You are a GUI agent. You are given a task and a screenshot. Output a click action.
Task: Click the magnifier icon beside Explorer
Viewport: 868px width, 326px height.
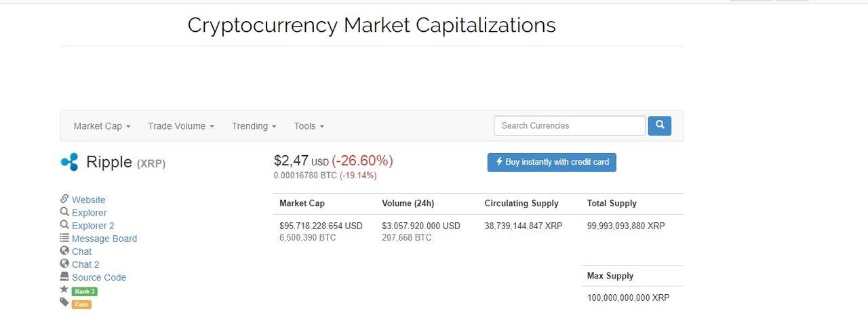(64, 212)
